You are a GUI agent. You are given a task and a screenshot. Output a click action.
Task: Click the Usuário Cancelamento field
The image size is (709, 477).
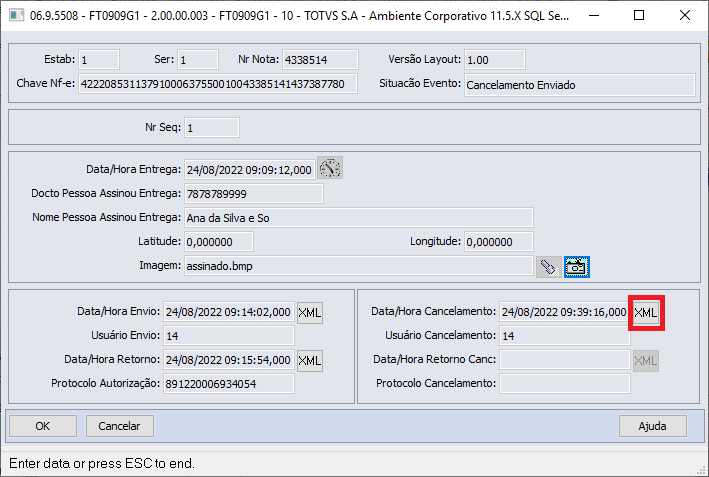point(565,335)
